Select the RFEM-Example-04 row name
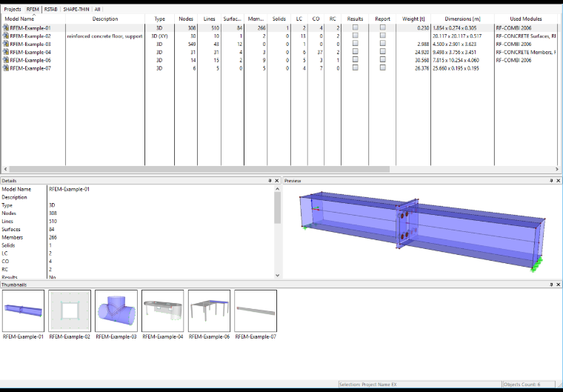563x392 pixels. [30, 52]
